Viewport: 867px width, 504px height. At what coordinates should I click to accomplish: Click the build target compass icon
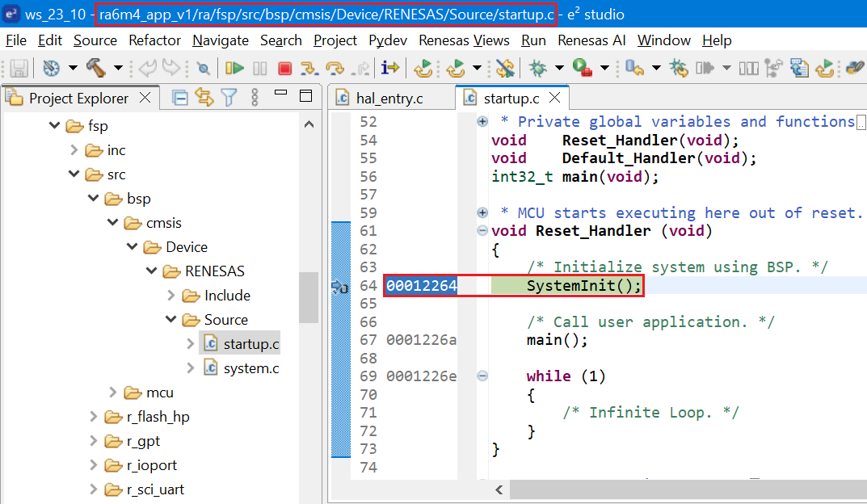coord(52,69)
